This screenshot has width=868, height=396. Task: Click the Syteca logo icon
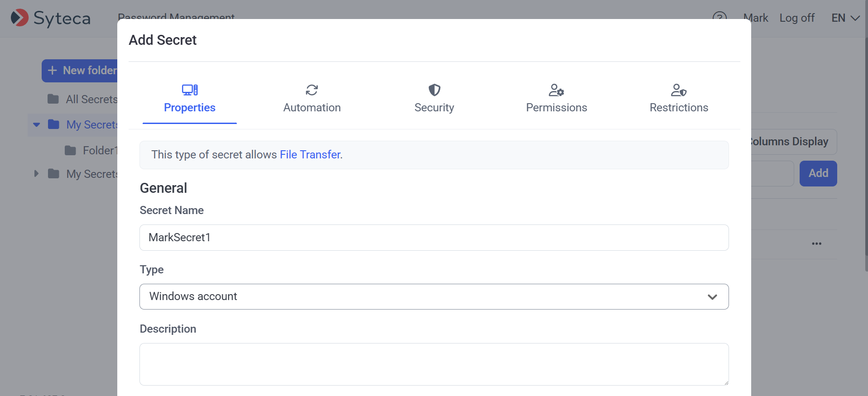click(x=19, y=18)
